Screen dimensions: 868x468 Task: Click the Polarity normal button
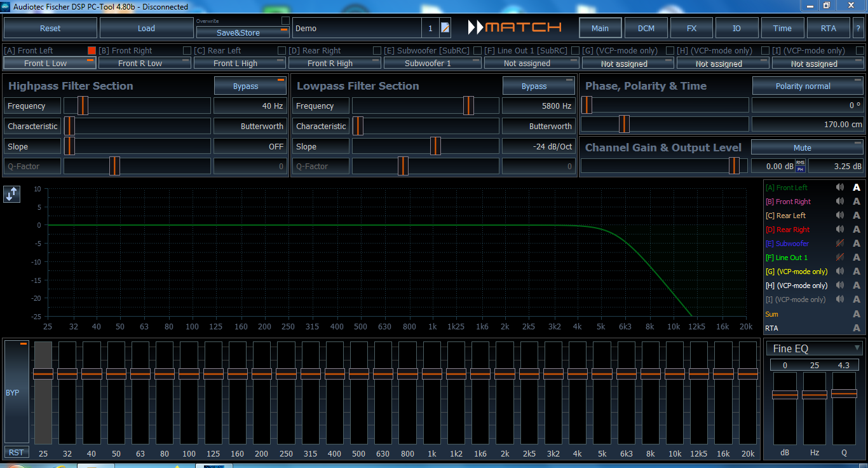[808, 86]
